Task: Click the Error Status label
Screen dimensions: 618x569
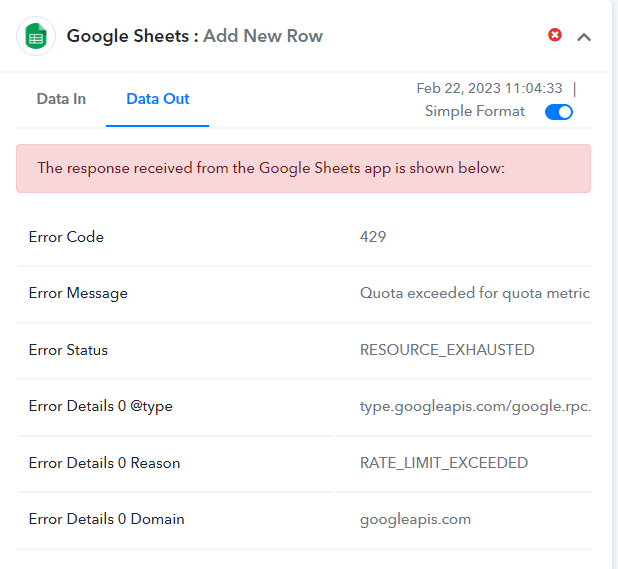Action: click(68, 350)
